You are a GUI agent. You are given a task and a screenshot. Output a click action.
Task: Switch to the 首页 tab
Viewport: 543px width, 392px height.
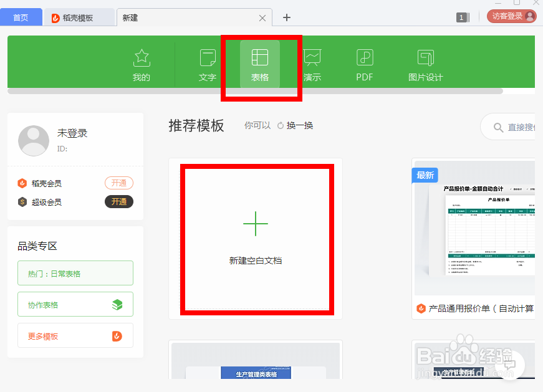pyautogui.click(x=21, y=17)
